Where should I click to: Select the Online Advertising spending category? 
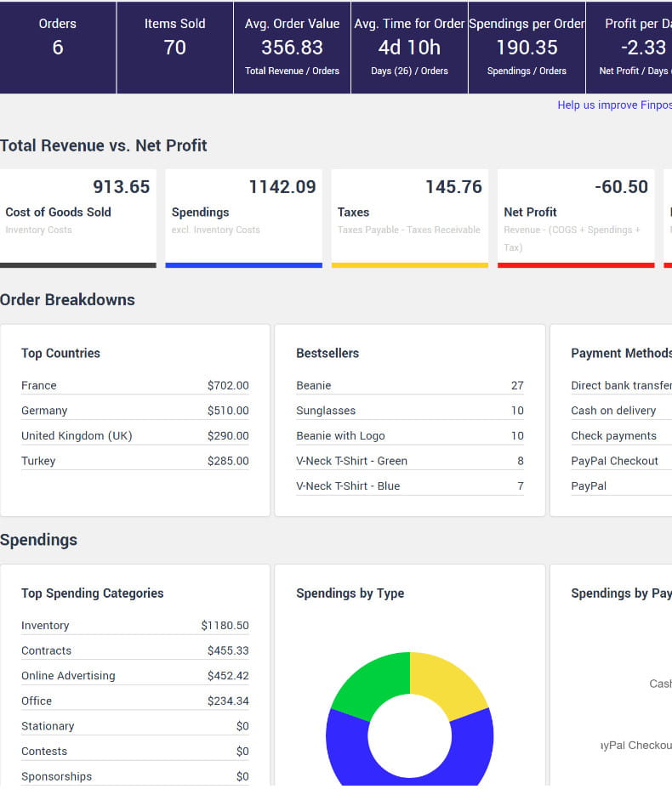click(x=68, y=676)
